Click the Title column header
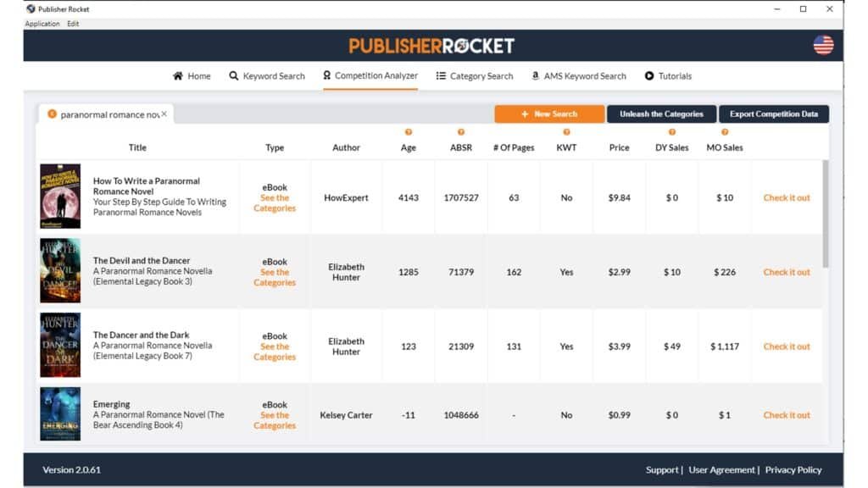868x488 pixels. pos(138,147)
